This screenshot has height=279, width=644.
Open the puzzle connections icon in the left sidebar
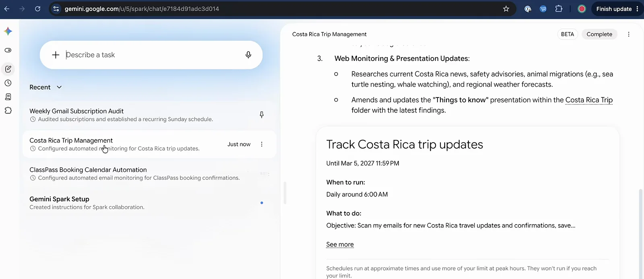pyautogui.click(x=8, y=110)
